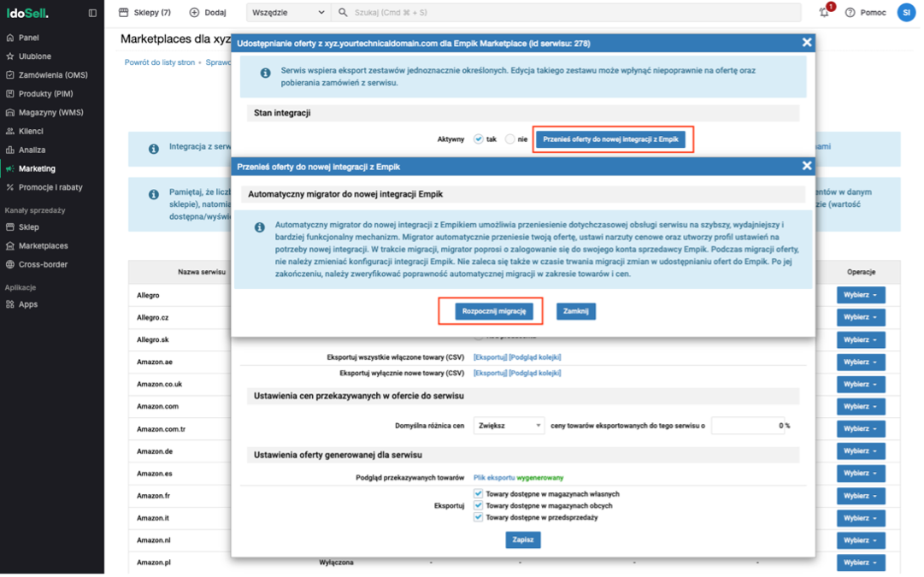Viewport: 924px width, 577px height.
Task: Open the Zwiększ price difference dropdown
Action: tap(509, 426)
